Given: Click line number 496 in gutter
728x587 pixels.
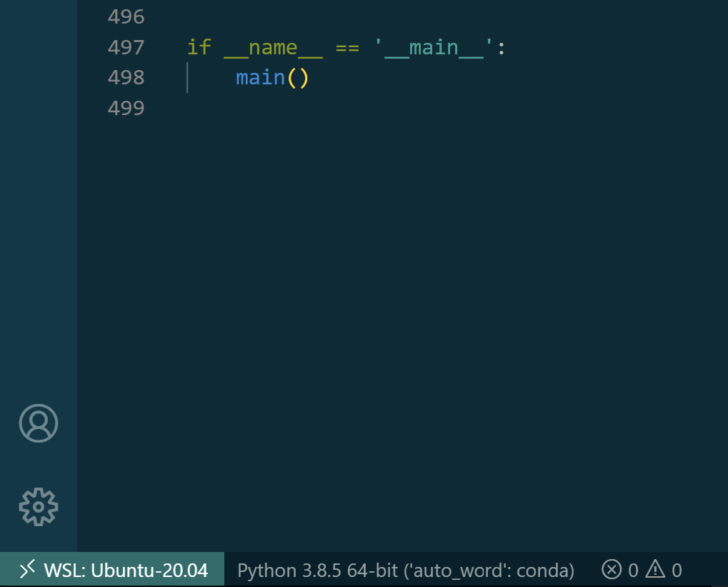Looking at the screenshot, I should click(126, 16).
